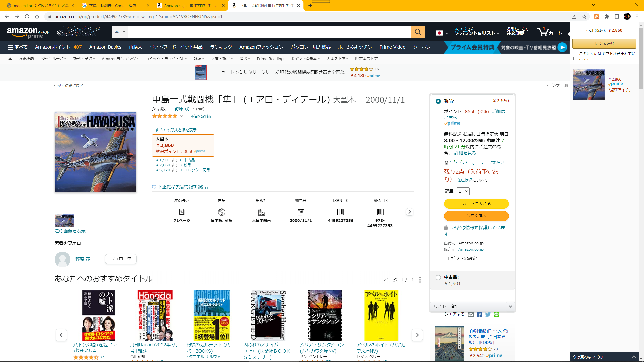644x362 pixels.
Task: Open the three-dot menu beside page 1/11
Action: 420,280
